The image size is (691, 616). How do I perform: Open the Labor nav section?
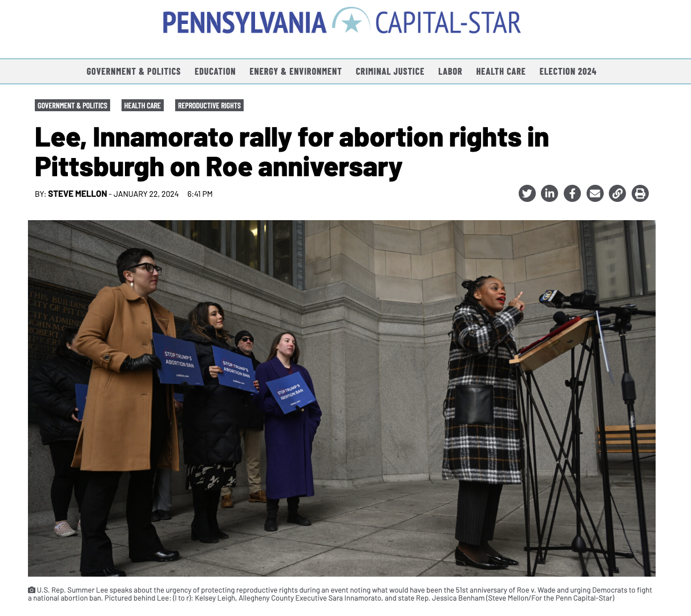point(450,71)
